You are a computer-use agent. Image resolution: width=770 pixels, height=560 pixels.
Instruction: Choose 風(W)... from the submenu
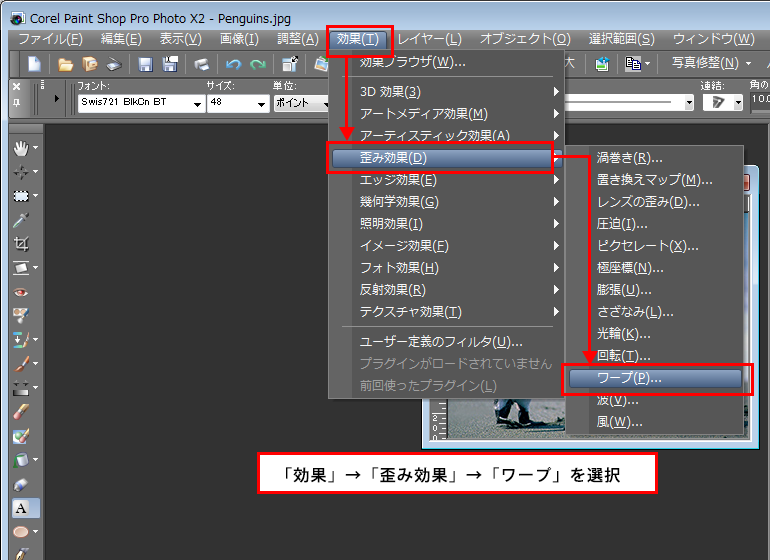[656, 422]
